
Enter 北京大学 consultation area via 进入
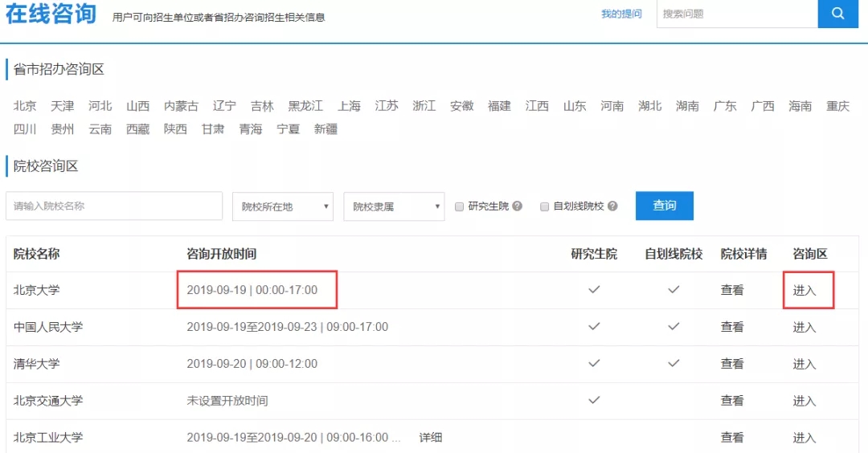(805, 291)
